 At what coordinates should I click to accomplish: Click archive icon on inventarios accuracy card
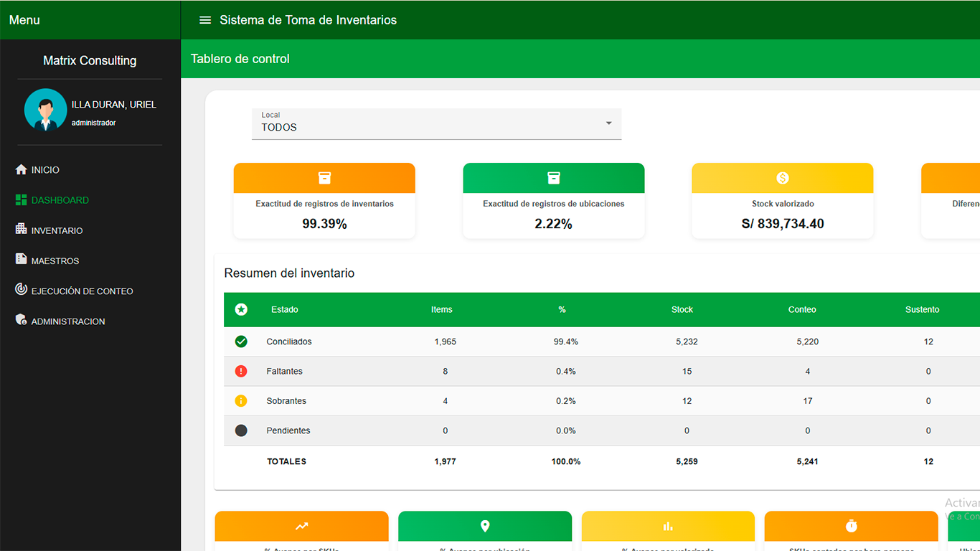click(x=324, y=178)
